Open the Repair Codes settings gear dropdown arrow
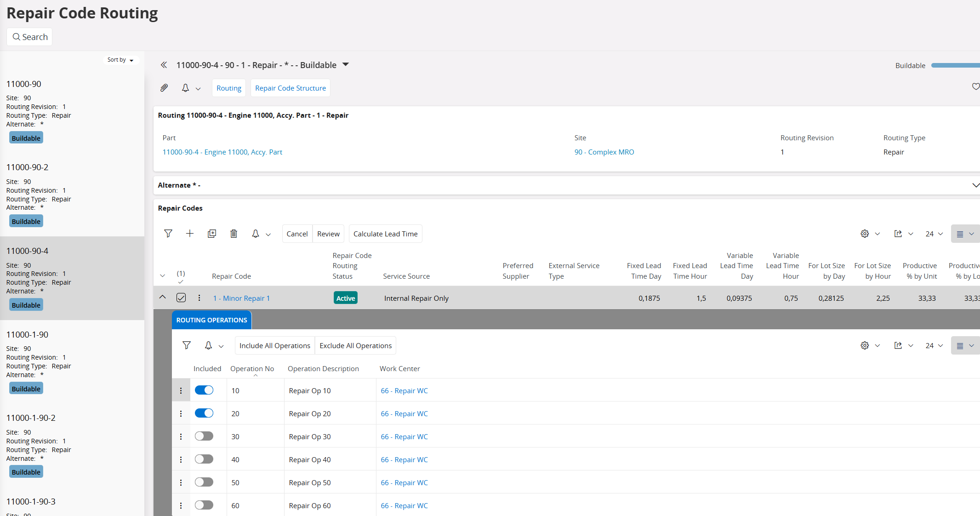 877,234
